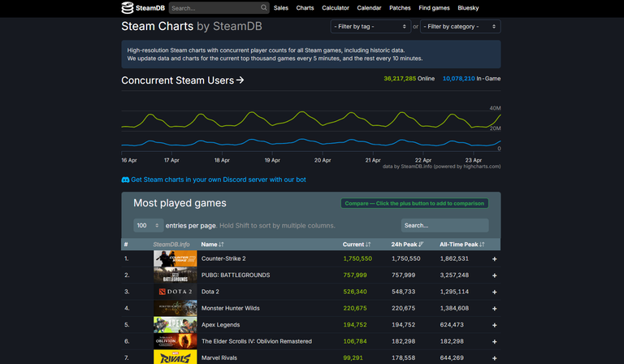Viewport: 624px width, 364px height.
Task: Open the Calendar menu item
Action: click(369, 8)
